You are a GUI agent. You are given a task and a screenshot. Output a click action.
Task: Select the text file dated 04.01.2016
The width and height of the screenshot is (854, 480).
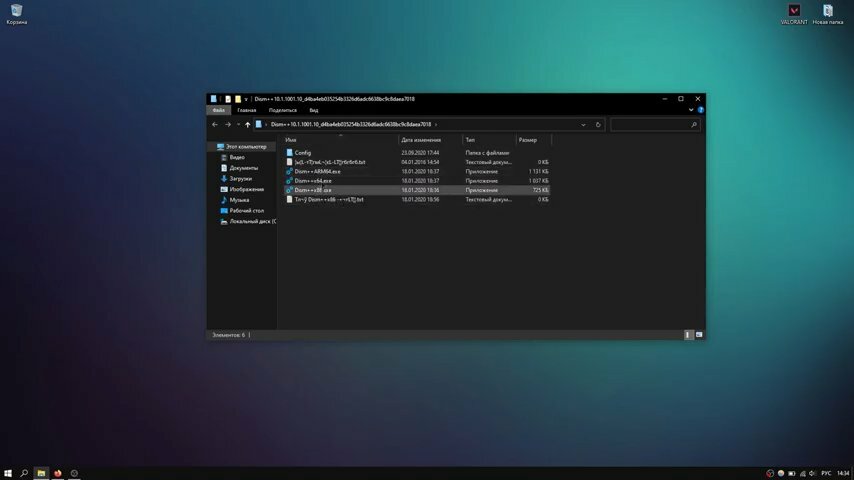[330, 162]
